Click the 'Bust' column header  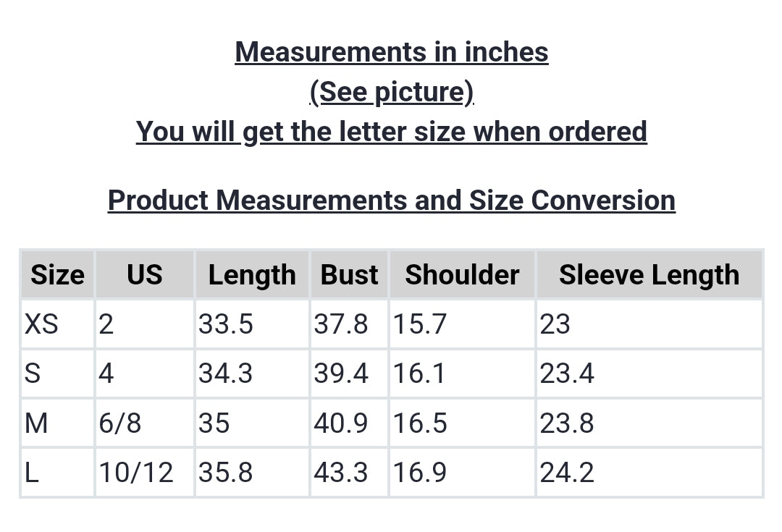click(349, 275)
